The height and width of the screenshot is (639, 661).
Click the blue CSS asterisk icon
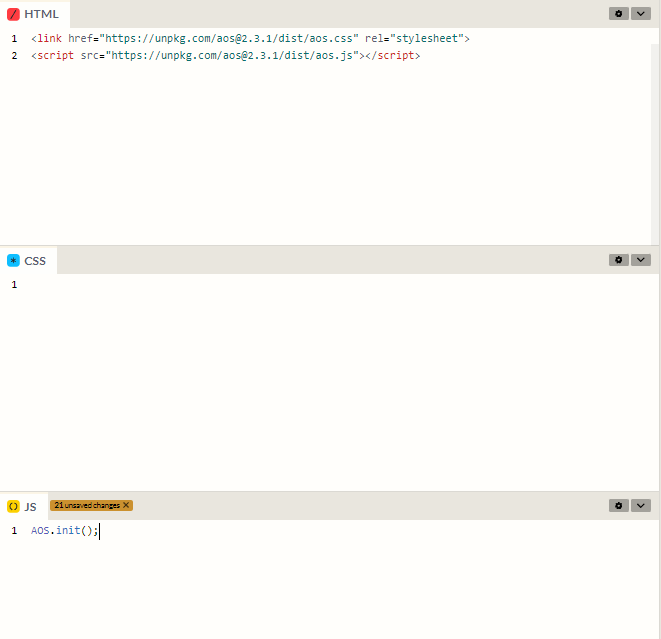(13, 260)
